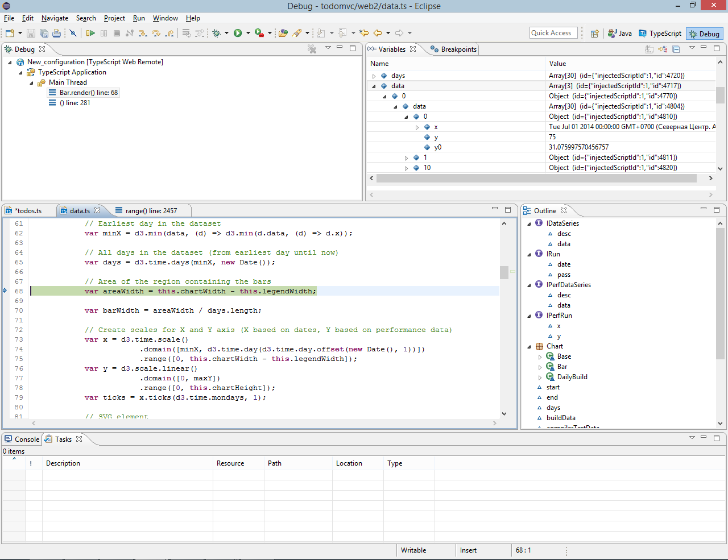The height and width of the screenshot is (560, 728).
Task: Toggle Use Step Filters
Action: 199,33
